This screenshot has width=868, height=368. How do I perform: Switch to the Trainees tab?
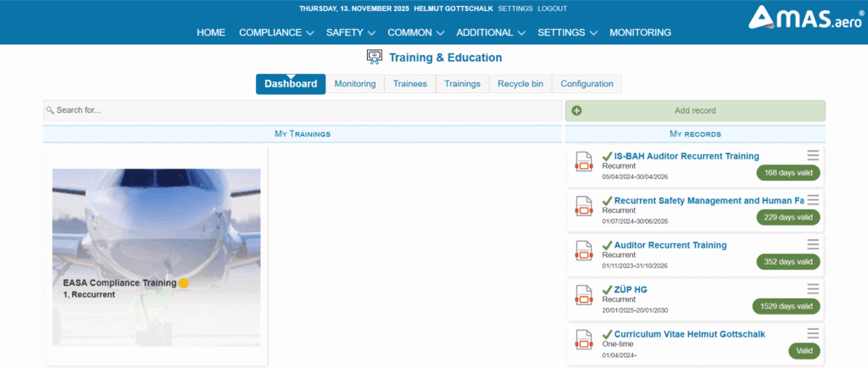click(410, 84)
